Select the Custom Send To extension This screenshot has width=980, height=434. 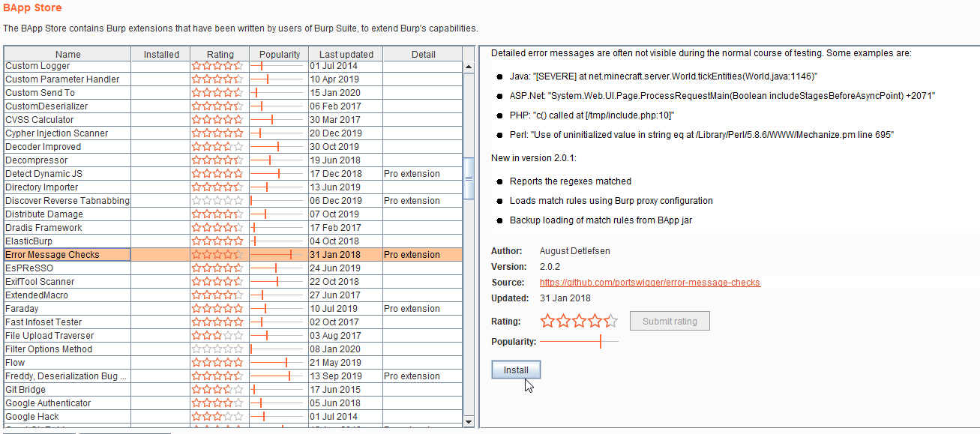233,93
